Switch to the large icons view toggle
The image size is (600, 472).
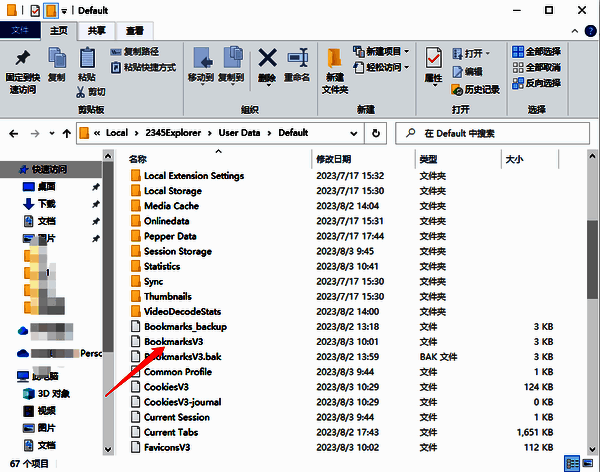587,463
